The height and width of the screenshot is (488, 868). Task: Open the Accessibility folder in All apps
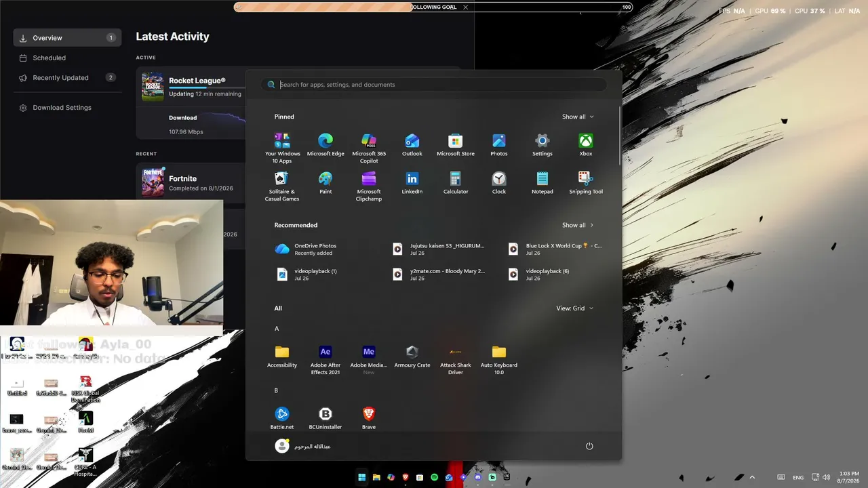pos(282,357)
